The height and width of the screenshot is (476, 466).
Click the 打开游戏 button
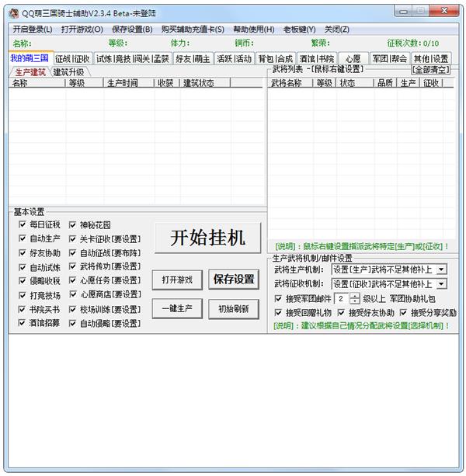point(177,280)
